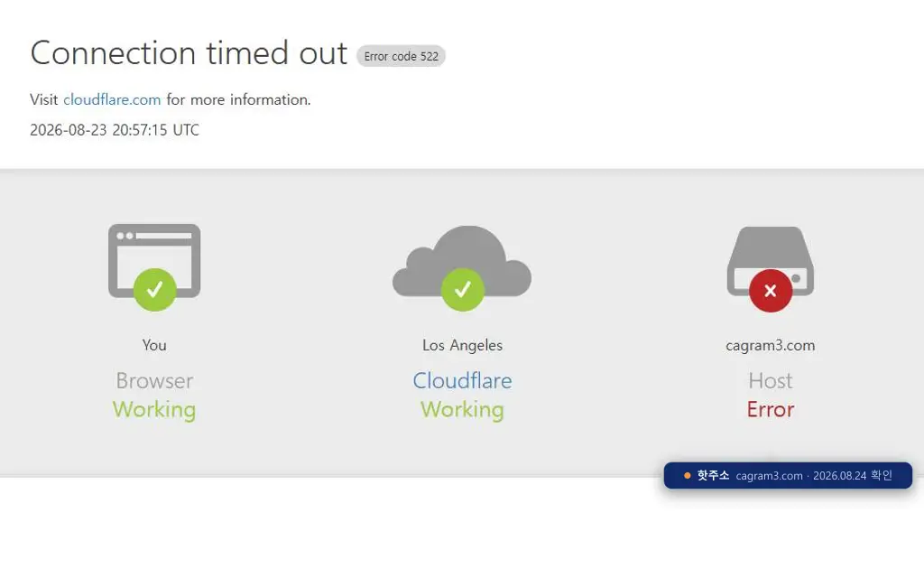Click the red X error badge on the server icon
Viewport: 924px width, 578px height.
(771, 290)
